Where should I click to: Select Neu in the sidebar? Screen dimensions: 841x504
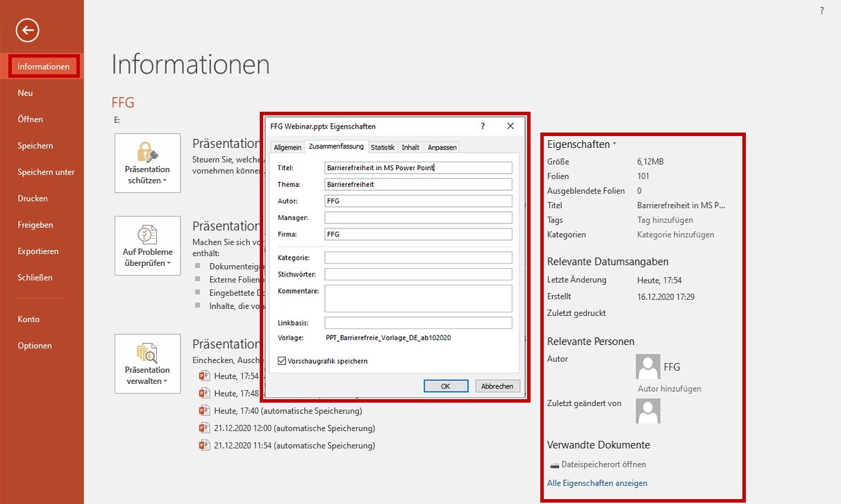pos(26,93)
